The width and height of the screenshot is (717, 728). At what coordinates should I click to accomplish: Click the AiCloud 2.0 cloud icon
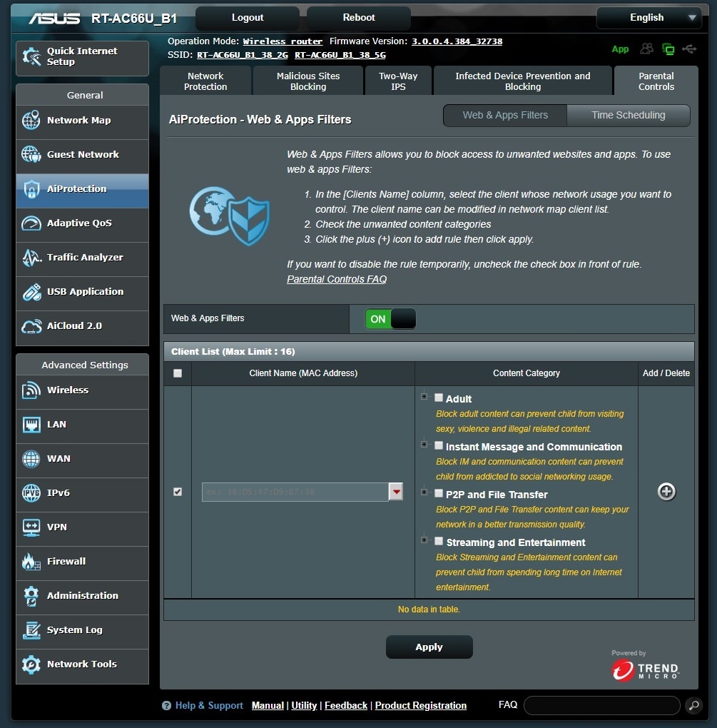point(31,326)
